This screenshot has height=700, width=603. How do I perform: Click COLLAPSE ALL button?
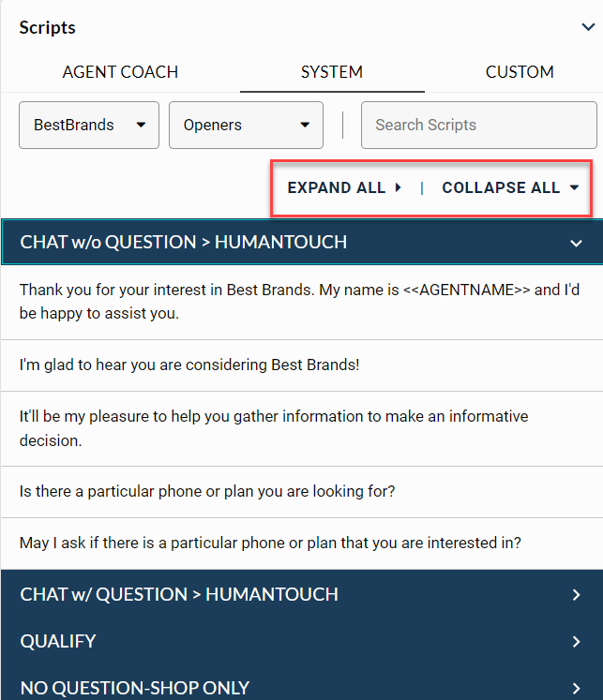pyautogui.click(x=510, y=187)
